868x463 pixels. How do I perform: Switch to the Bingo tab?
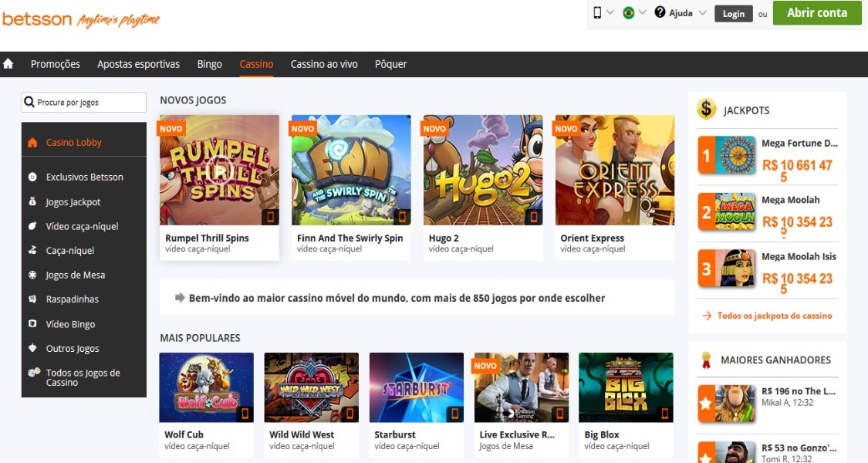tap(209, 64)
